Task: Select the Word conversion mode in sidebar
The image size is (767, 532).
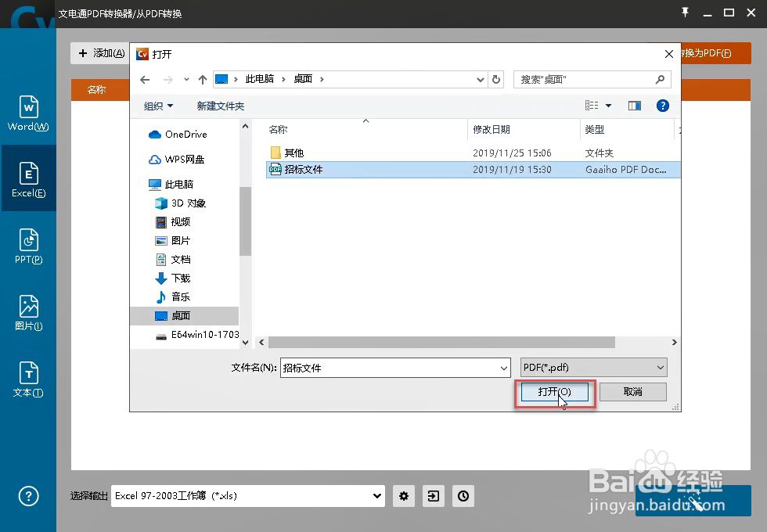Action: pyautogui.click(x=28, y=113)
